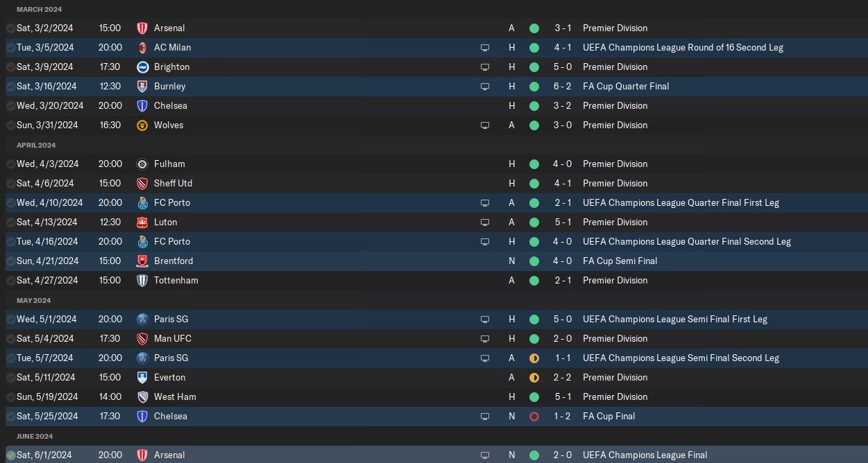Viewport: 868px width, 463px height.
Task: Toggle the green check for the 6/1/2024 Arsenal final
Action: click(x=10, y=455)
